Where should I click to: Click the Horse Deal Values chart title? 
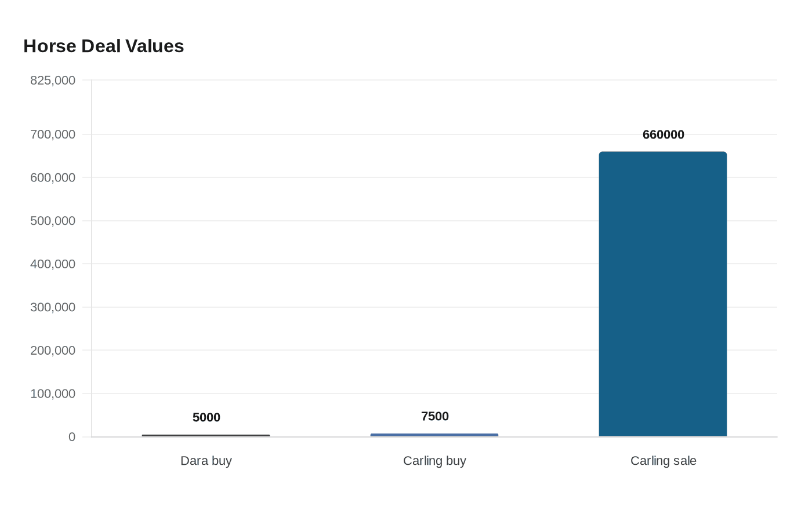coord(104,46)
